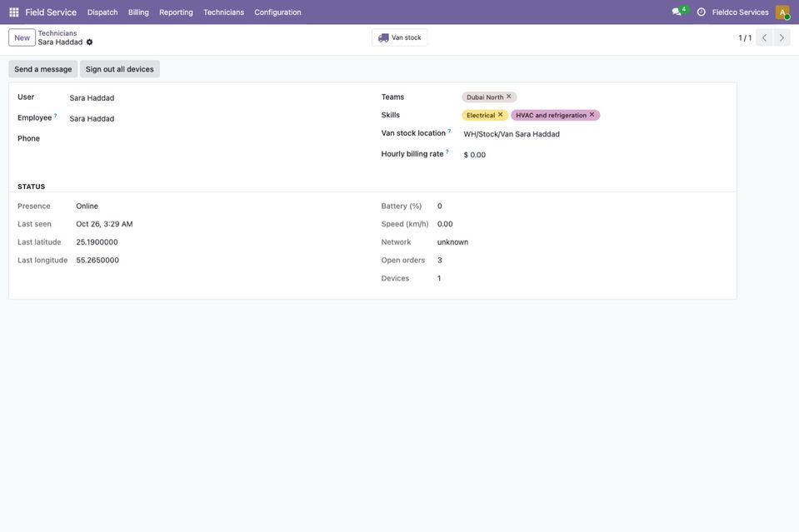799x532 pixels.
Task: Remove the Electrical skill tag
Action: [x=501, y=115]
